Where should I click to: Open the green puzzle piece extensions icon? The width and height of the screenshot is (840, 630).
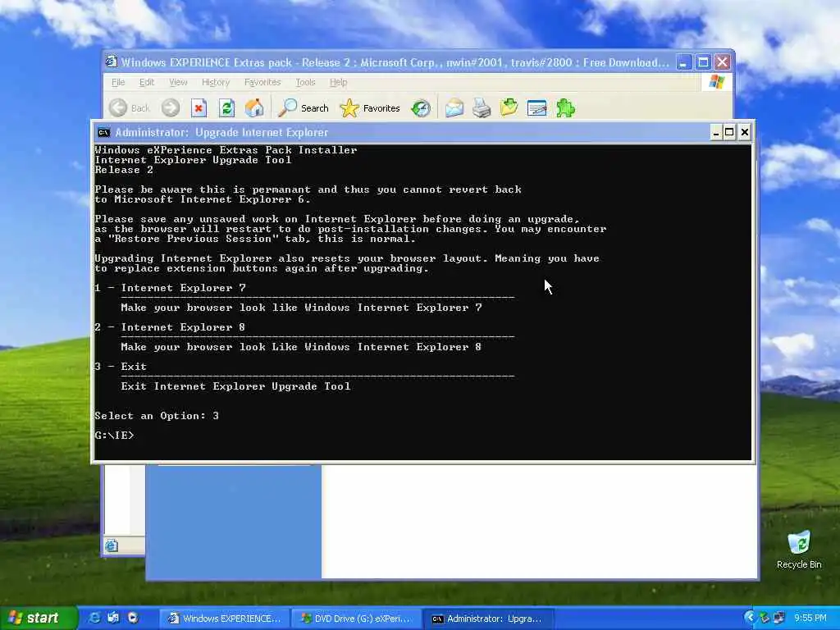tap(566, 108)
